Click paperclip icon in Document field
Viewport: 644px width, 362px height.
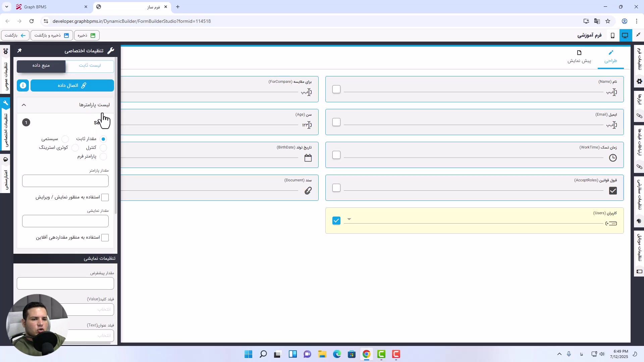308,191
